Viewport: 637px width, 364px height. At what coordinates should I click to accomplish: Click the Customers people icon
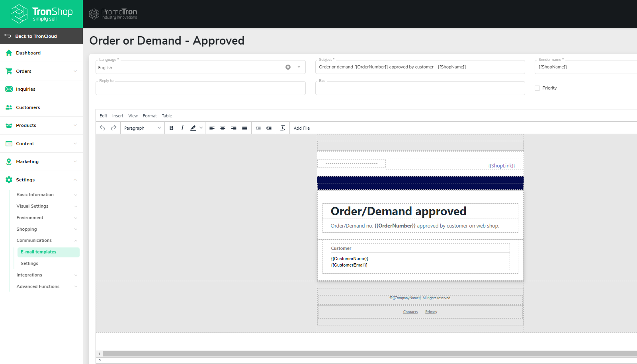(x=9, y=107)
